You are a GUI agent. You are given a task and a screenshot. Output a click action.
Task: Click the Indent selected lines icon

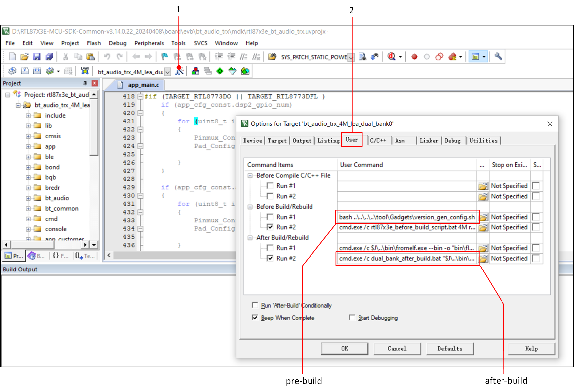coord(219,57)
